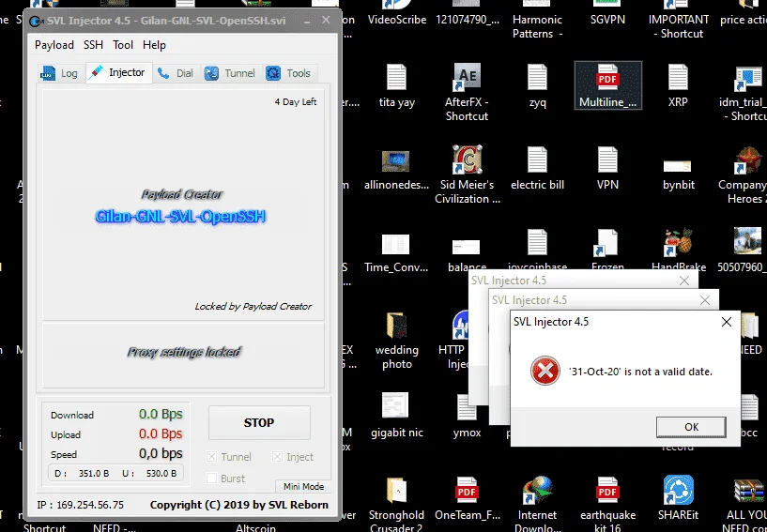Open the Payload menu
The image size is (767, 532).
coord(54,45)
